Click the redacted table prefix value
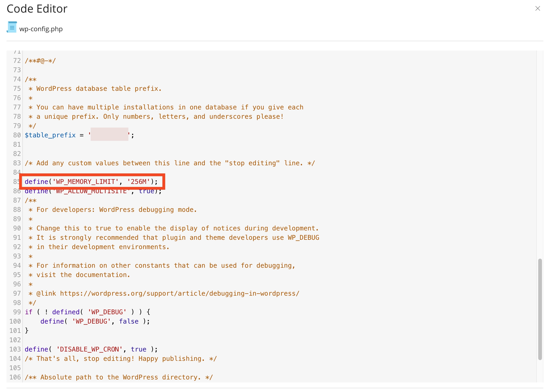 110,134
